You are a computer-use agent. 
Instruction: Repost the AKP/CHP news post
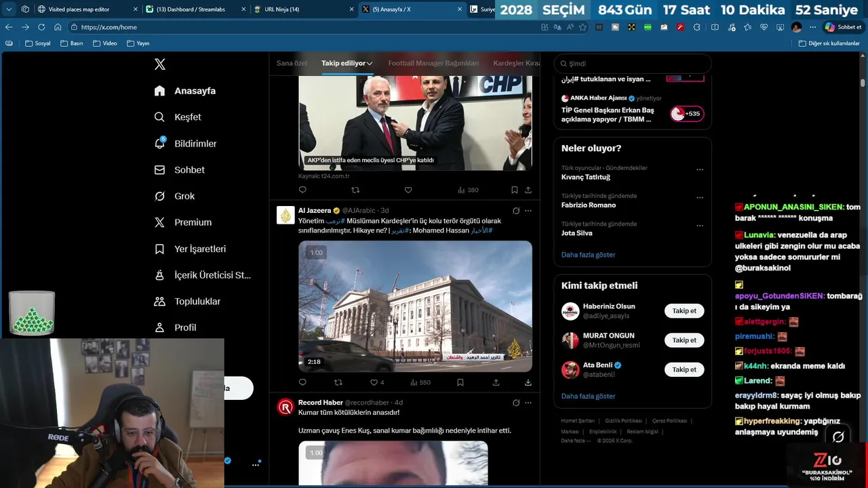point(355,190)
